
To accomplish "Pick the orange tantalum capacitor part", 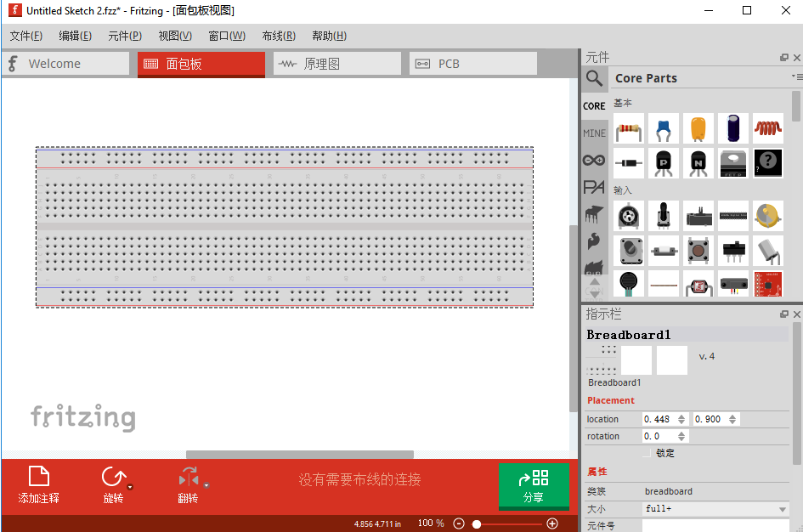I will coord(698,128).
